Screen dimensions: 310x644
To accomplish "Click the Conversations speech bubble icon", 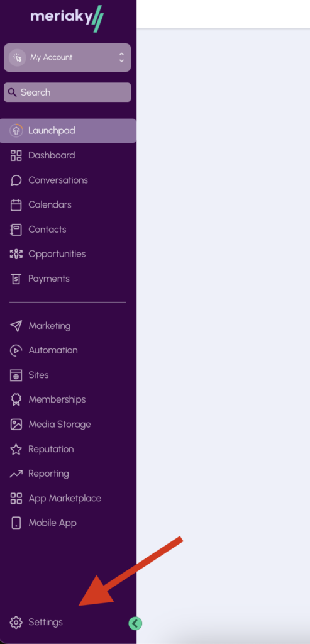I will tap(16, 180).
